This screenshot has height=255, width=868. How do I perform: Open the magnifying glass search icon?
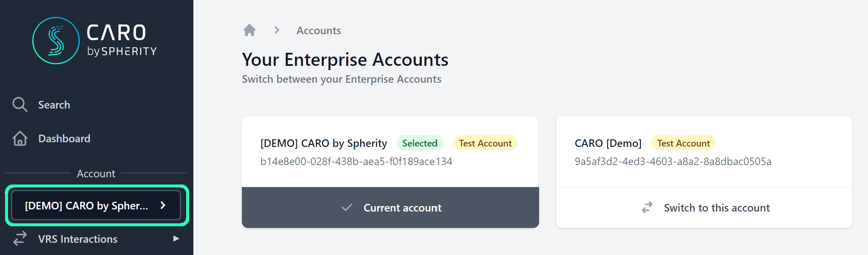(x=19, y=104)
